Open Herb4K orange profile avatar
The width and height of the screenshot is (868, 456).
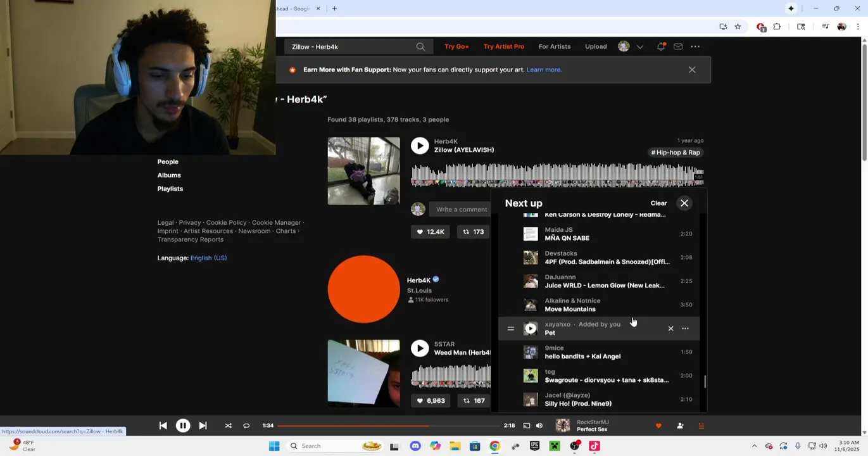pyautogui.click(x=364, y=289)
